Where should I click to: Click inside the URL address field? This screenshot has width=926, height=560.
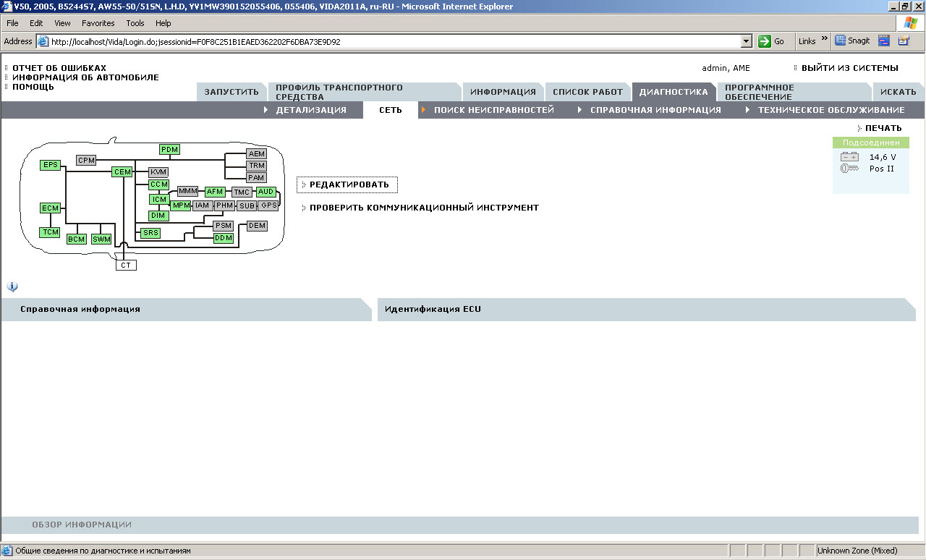click(391, 42)
